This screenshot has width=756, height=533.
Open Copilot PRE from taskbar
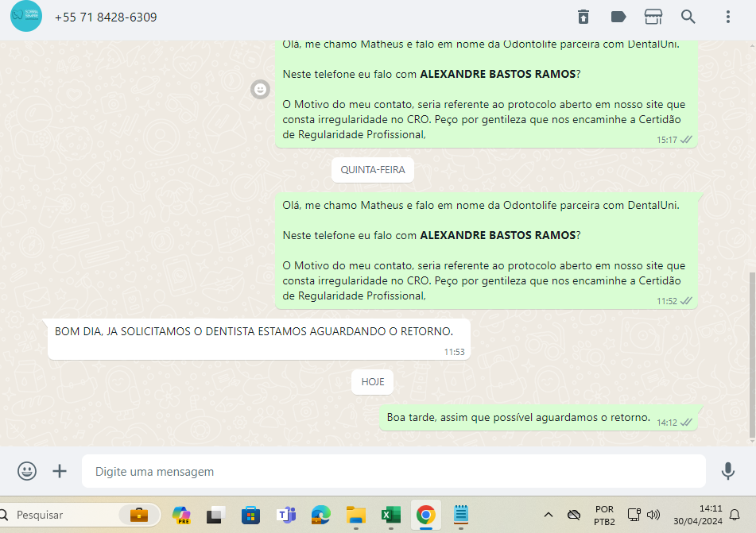tap(181, 515)
